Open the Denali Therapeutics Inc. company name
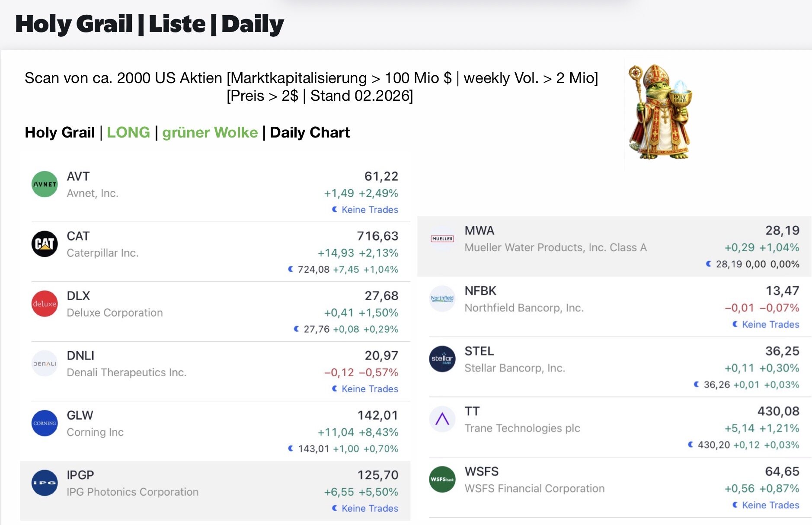Image resolution: width=812 pixels, height=525 pixels. pyautogui.click(x=126, y=372)
